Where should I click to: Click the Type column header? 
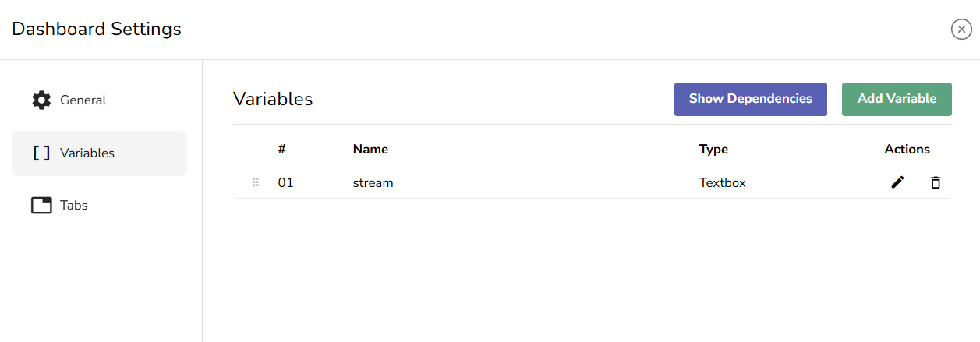click(713, 150)
